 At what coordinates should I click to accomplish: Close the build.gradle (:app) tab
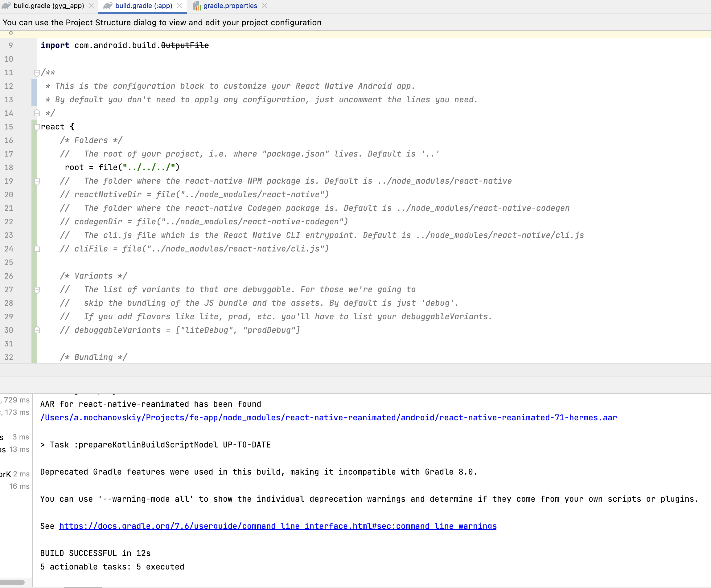(179, 6)
